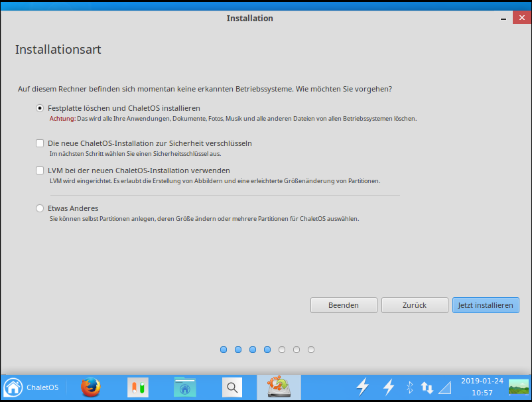Click the first lightning bolt power icon
Screen dimensions: 532x402
point(362,387)
